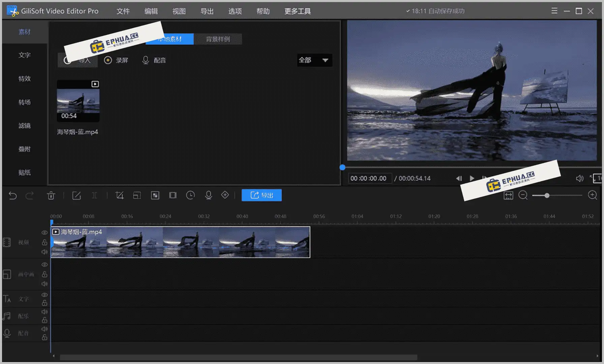This screenshot has width=604, height=364.
Task: Lock the 画中画 track
Action: (44, 274)
